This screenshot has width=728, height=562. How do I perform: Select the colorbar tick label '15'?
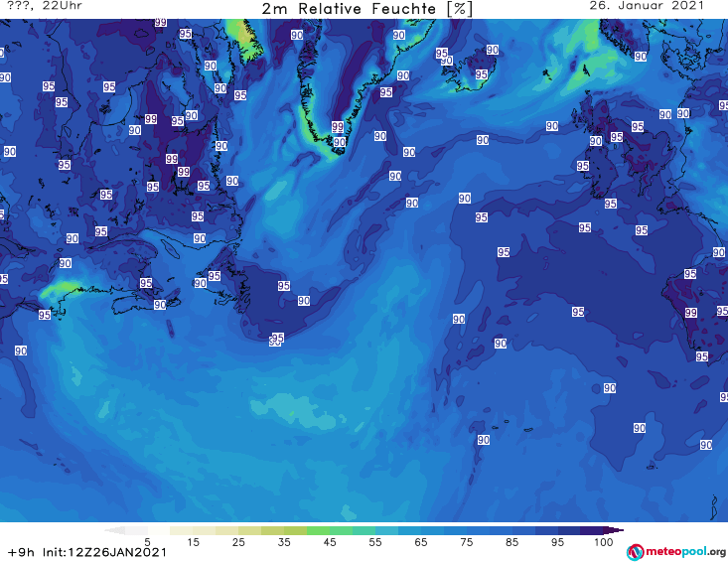[193, 542]
